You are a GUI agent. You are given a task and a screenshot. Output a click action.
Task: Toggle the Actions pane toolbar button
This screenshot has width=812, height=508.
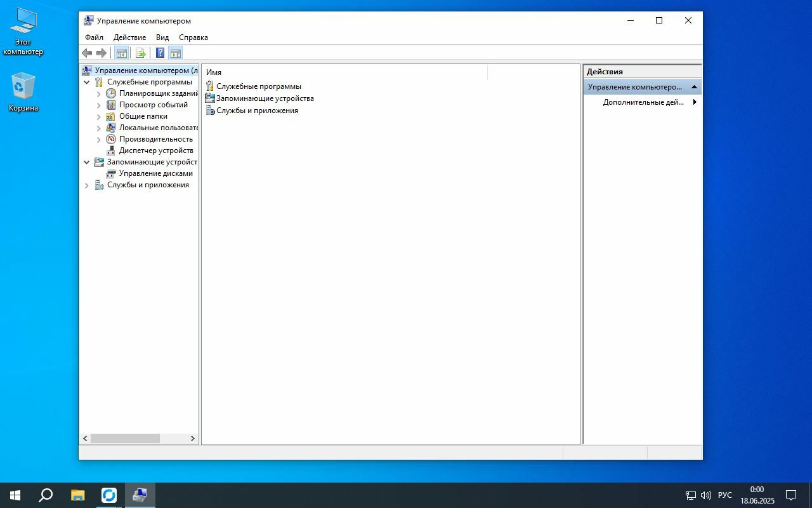click(x=176, y=53)
